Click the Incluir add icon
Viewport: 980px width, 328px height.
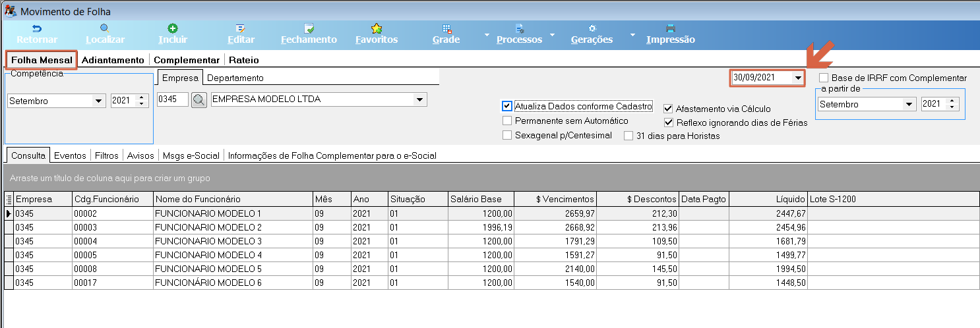[173, 28]
